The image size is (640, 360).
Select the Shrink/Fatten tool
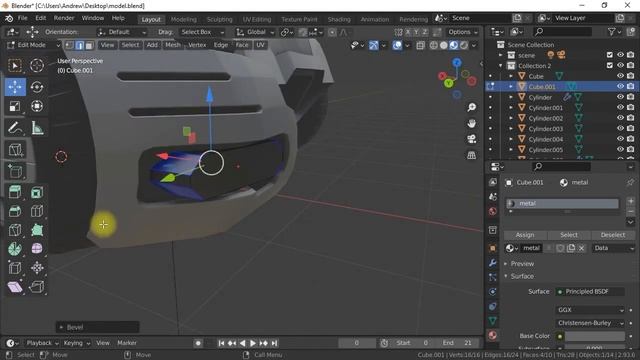tap(37, 268)
